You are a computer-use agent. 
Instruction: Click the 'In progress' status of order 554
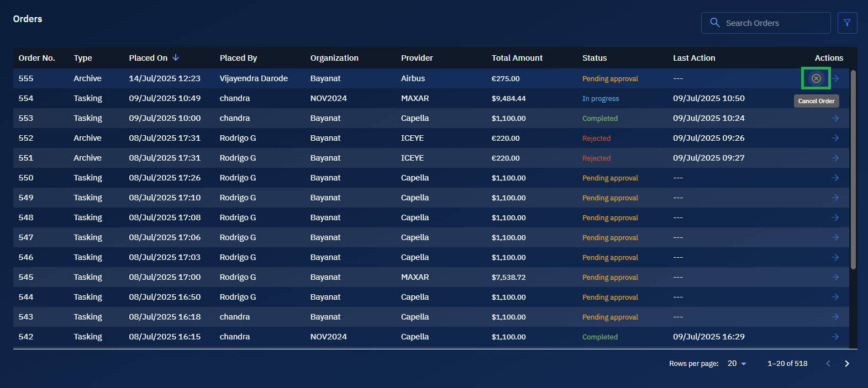click(x=601, y=98)
